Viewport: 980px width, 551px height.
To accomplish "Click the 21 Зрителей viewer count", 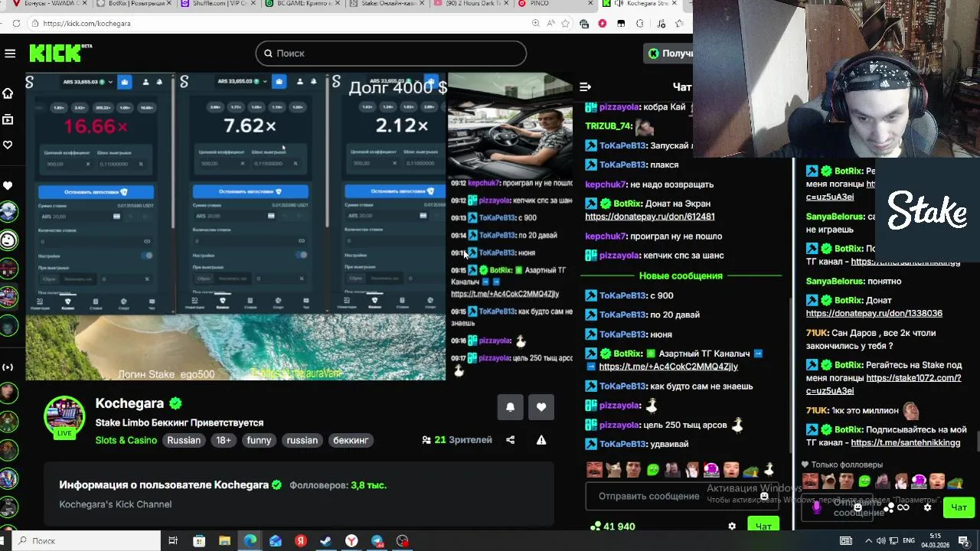I will [x=456, y=440].
